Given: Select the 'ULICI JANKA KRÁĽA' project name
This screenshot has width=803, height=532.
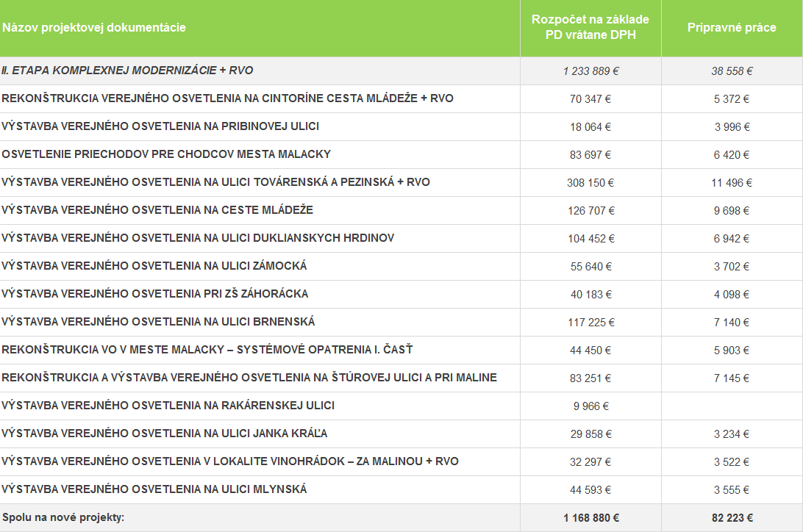Looking at the screenshot, I should pos(165,434).
